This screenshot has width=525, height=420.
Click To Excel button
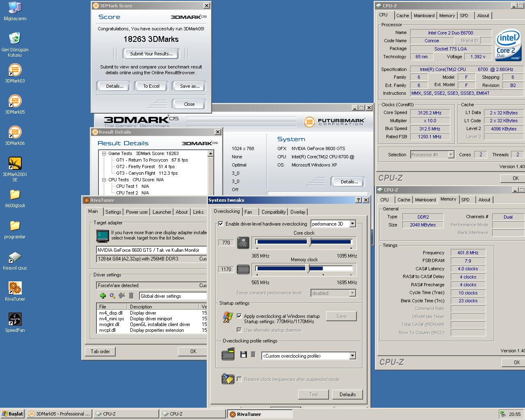click(151, 86)
